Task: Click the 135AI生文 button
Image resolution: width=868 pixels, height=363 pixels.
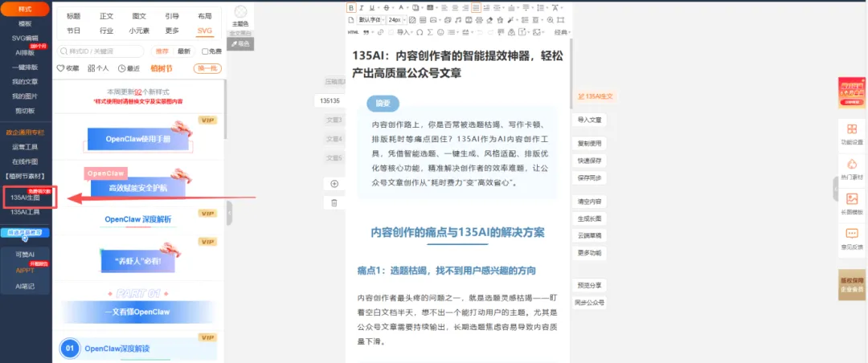Action: (x=595, y=96)
